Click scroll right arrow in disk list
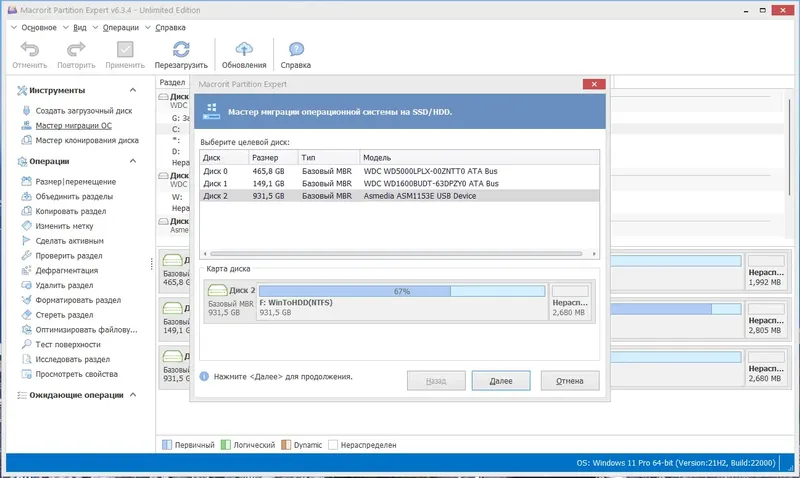Image resolution: width=800 pixels, height=478 pixels. (594, 254)
